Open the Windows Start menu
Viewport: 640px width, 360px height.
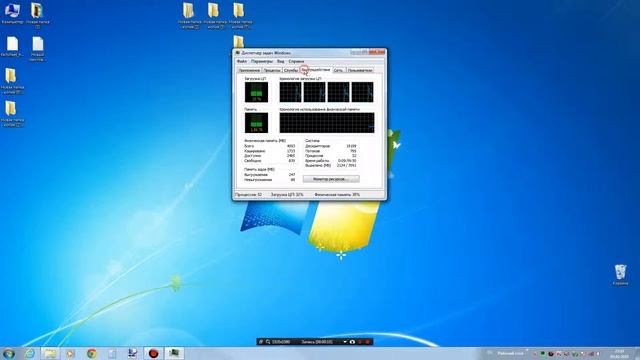9,353
